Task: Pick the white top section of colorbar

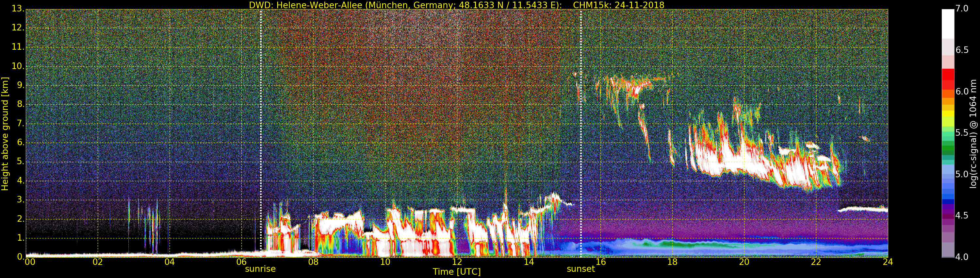Action: pos(948,23)
